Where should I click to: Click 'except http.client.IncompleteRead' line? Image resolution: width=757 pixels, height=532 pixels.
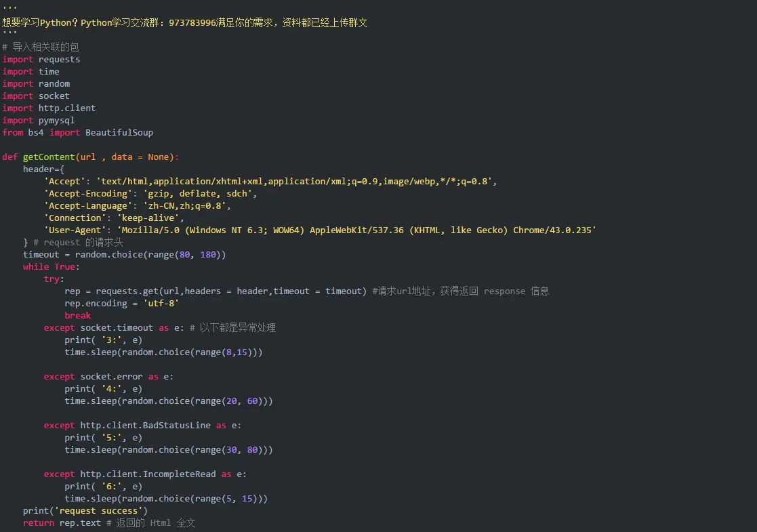(x=145, y=474)
